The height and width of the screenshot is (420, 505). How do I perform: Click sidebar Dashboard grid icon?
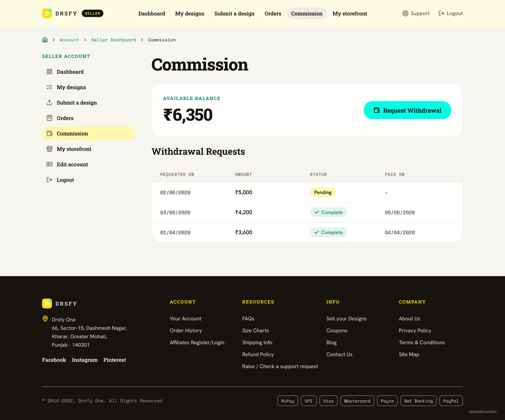pos(49,72)
